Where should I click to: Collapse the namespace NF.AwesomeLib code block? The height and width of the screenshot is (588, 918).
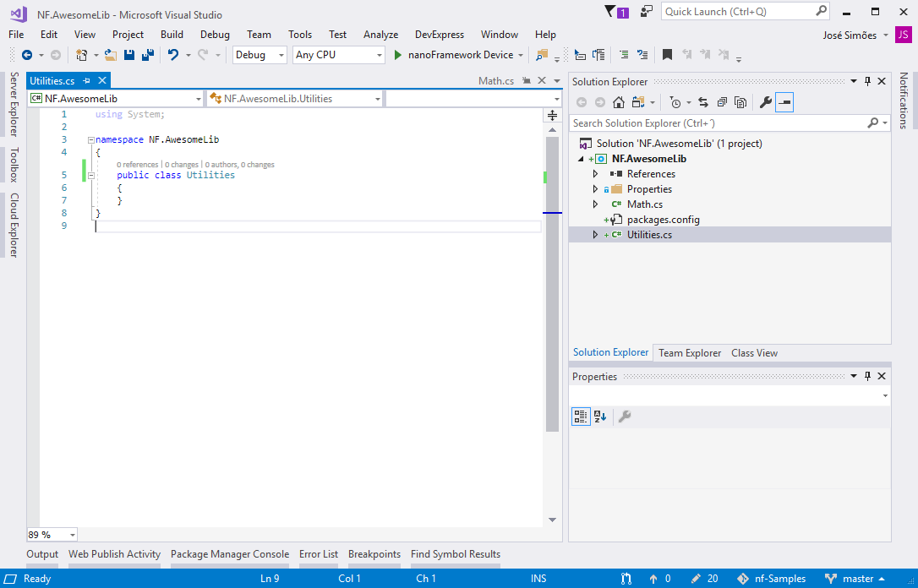tap(91, 140)
